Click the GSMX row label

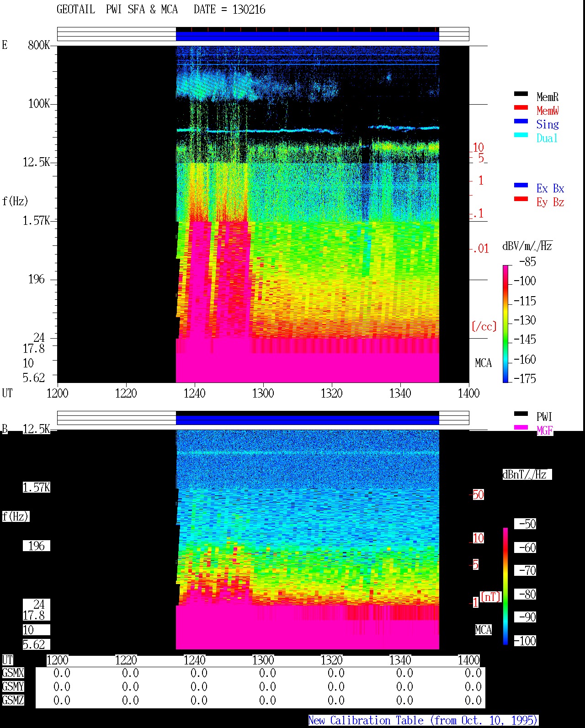point(13,673)
